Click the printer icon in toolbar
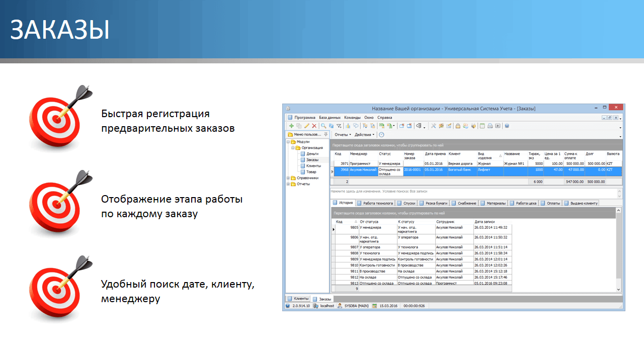This screenshot has width=644, height=362. pos(490,126)
